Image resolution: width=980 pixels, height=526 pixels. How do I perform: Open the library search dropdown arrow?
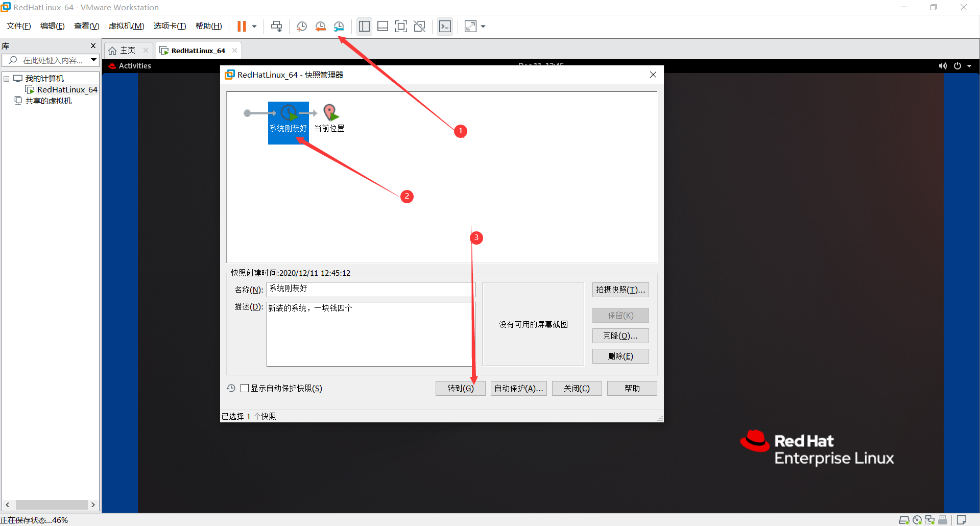(94, 60)
